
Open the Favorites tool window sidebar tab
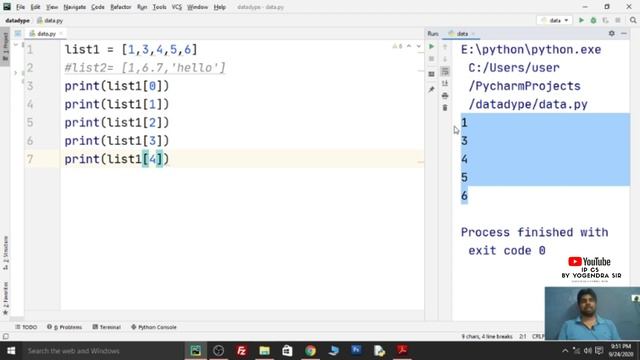point(5,298)
